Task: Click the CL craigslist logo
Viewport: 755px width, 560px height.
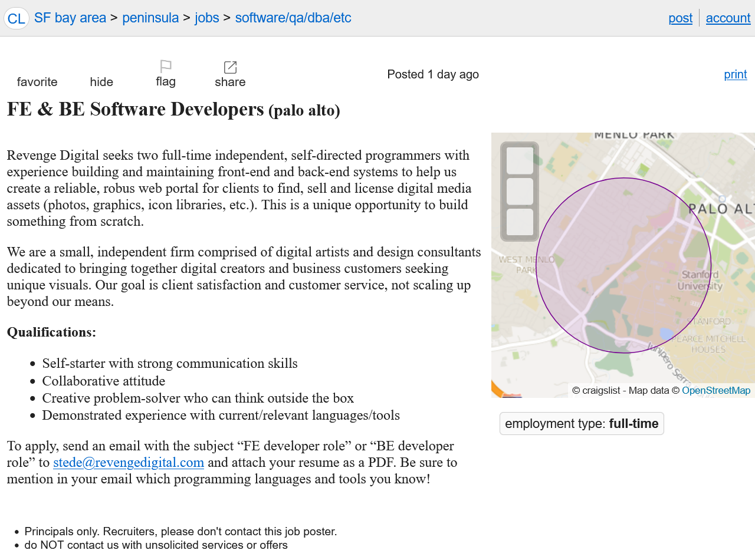Action: pos(16,18)
